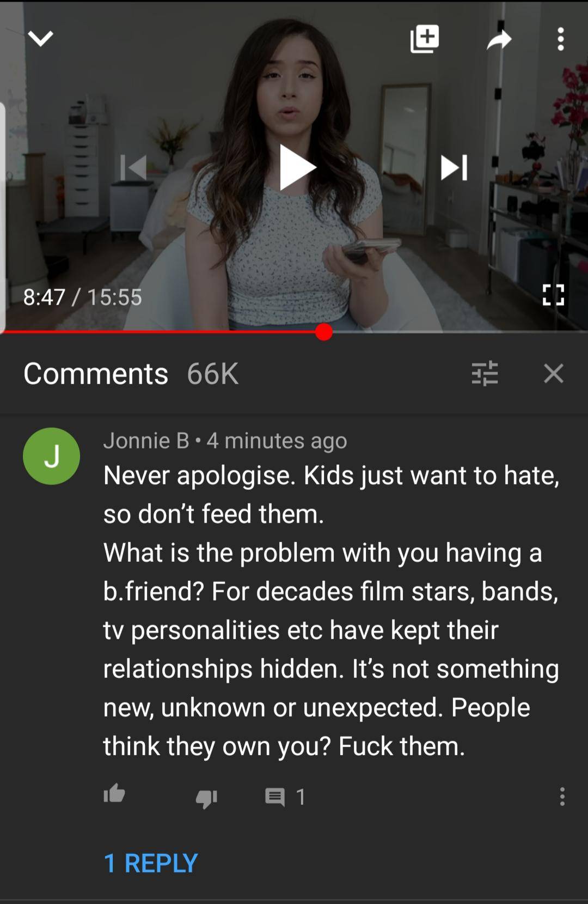The width and height of the screenshot is (588, 904).
Task: Expand the 1 REPLY thread
Action: [150, 863]
